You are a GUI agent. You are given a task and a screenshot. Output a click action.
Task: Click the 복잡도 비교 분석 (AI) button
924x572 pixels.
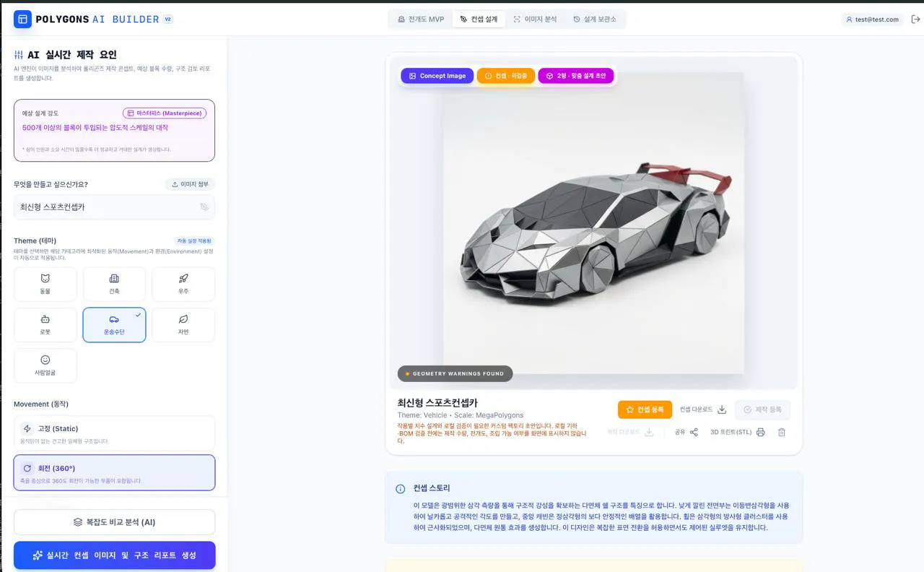[x=114, y=522]
